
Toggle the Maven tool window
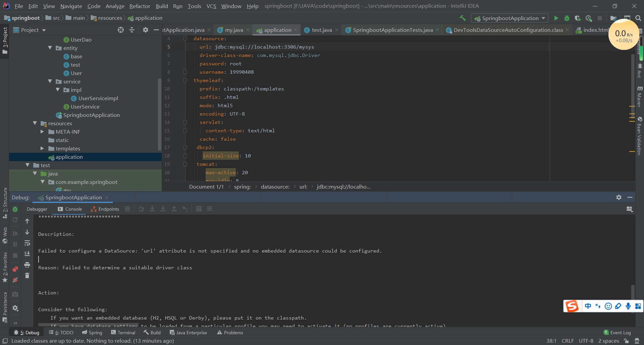(x=640, y=96)
